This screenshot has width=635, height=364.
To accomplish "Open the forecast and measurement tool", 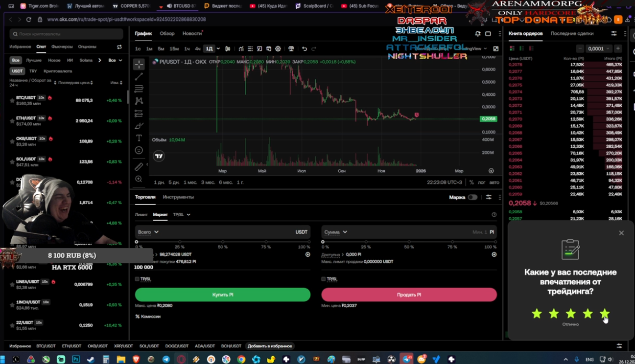I will (x=139, y=114).
